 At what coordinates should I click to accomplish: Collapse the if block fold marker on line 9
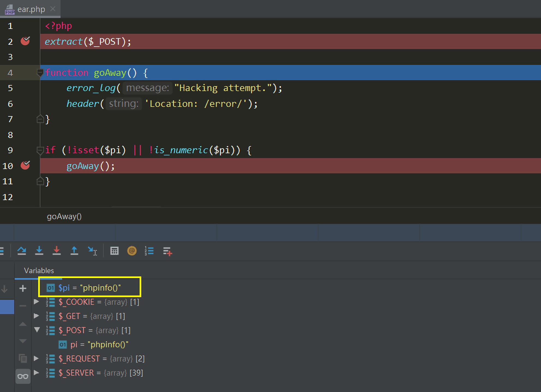click(x=40, y=150)
